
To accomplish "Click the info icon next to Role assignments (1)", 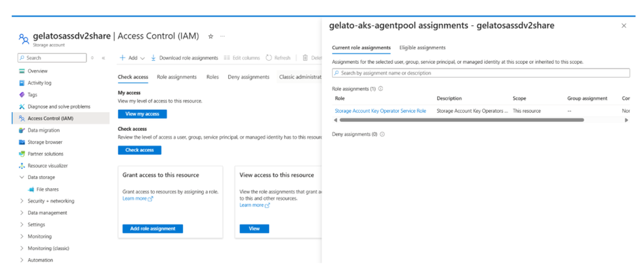I will (381, 88).
